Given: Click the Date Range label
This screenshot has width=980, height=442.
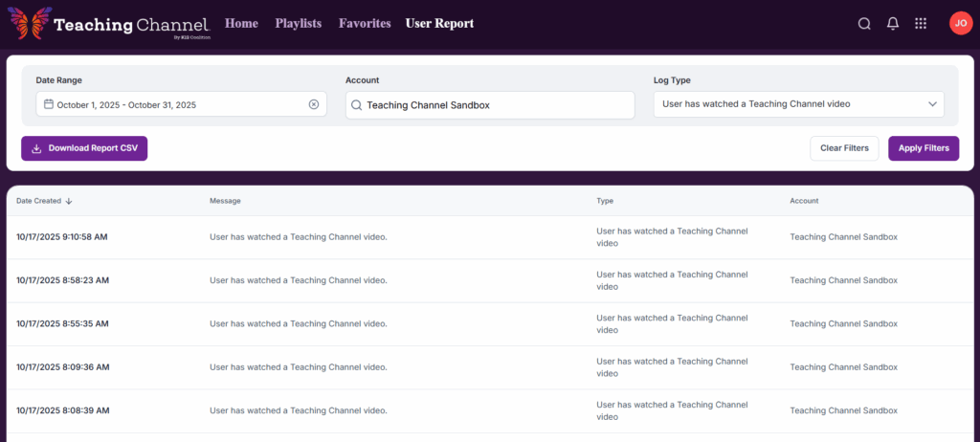Looking at the screenshot, I should pyautogui.click(x=58, y=80).
